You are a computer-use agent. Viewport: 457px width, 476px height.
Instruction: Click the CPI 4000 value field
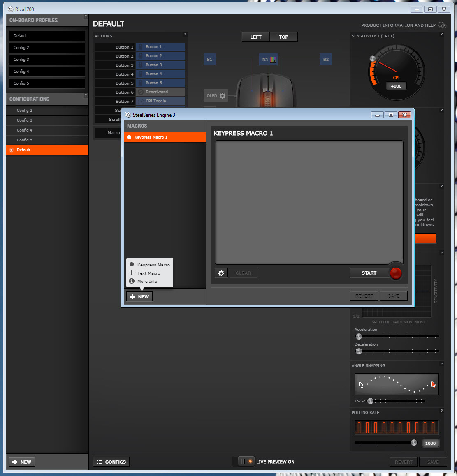(396, 86)
